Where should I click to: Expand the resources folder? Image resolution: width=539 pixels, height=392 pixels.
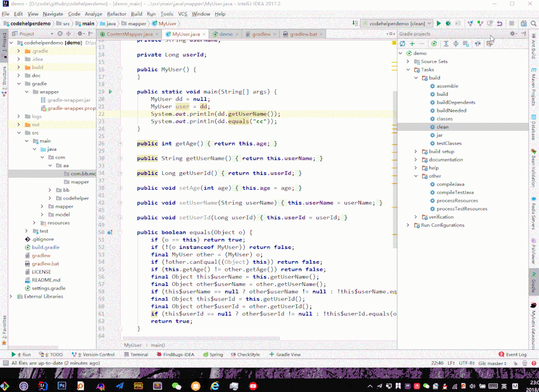pyautogui.click(x=34, y=223)
